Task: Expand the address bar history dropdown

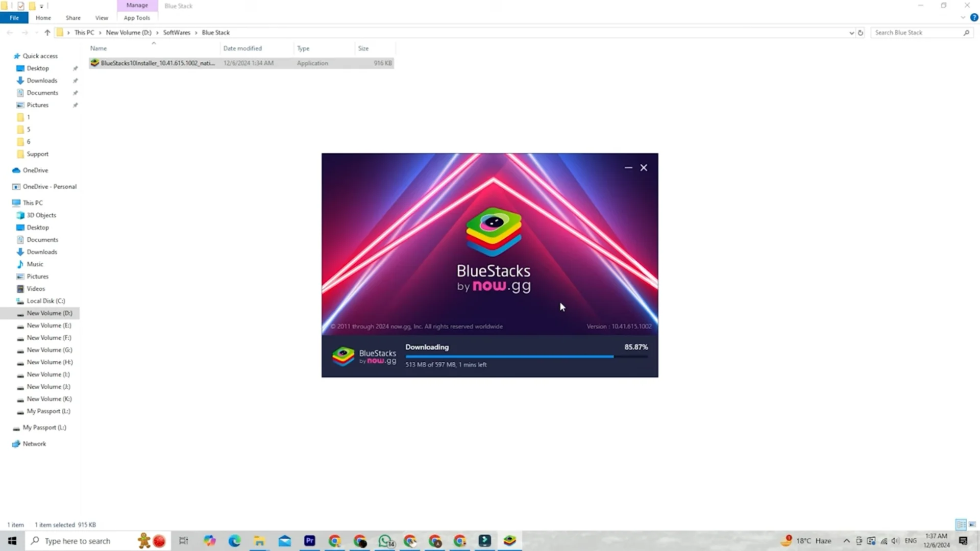Action: click(x=851, y=33)
